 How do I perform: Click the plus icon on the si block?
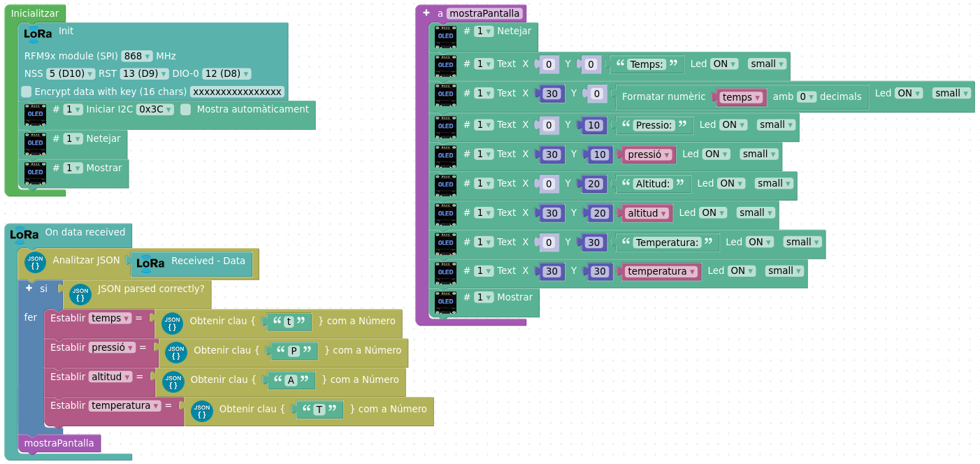pyautogui.click(x=29, y=288)
